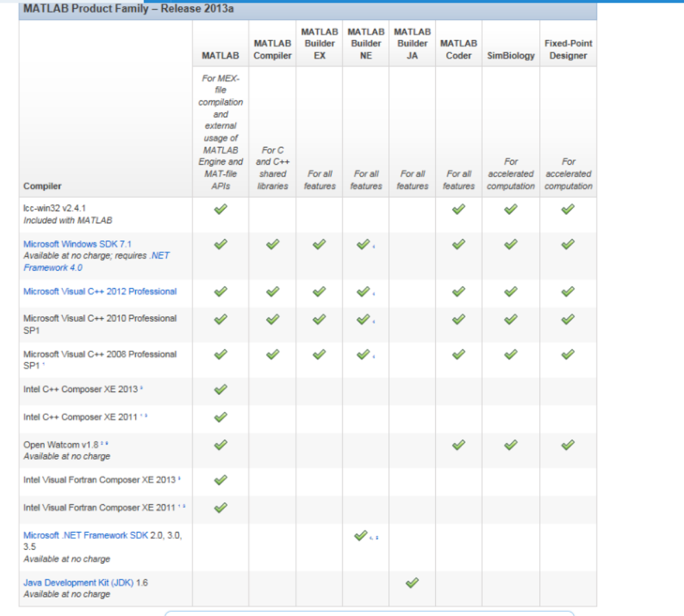Click Visual C++ 2010 checkmark under MATLAB Compiler
Image resolution: width=684 pixels, height=616 pixels.
(x=272, y=319)
